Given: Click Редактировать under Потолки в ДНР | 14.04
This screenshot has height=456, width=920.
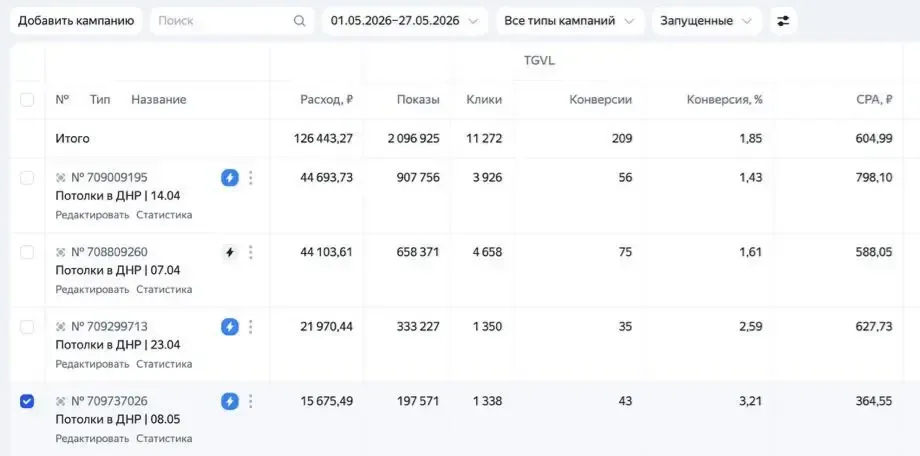Looking at the screenshot, I should click(x=92, y=215).
